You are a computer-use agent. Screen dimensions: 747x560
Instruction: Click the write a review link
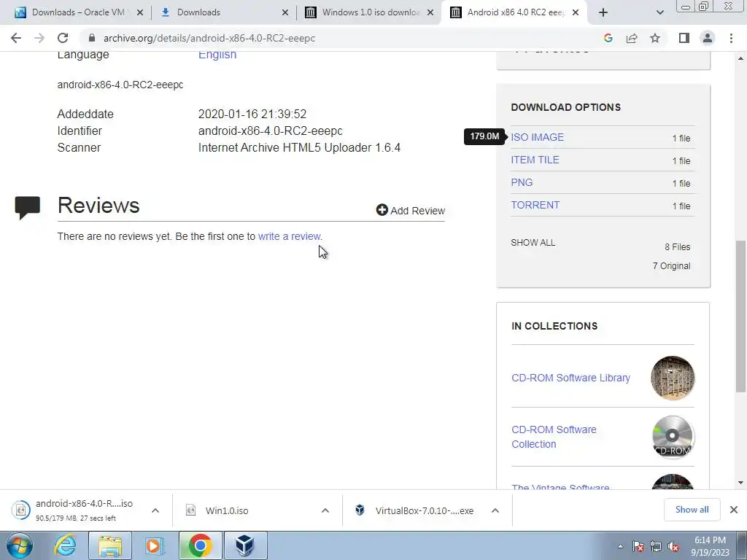(289, 236)
